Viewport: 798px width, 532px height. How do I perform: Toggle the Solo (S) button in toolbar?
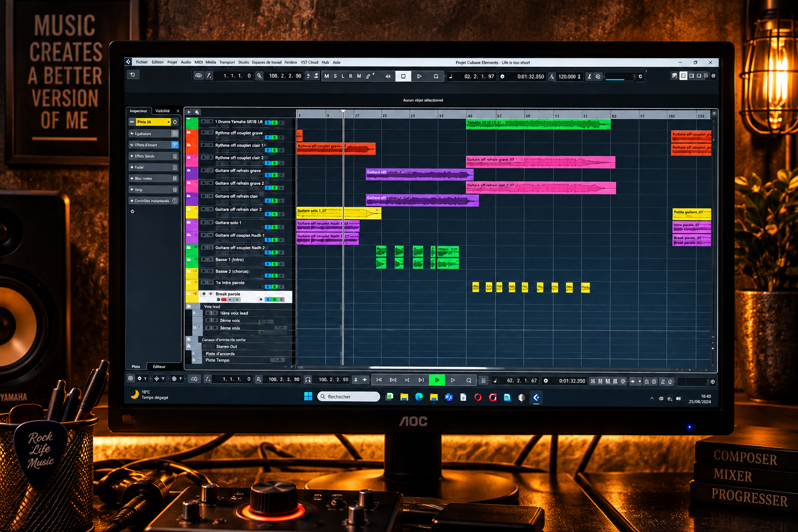pos(335,76)
